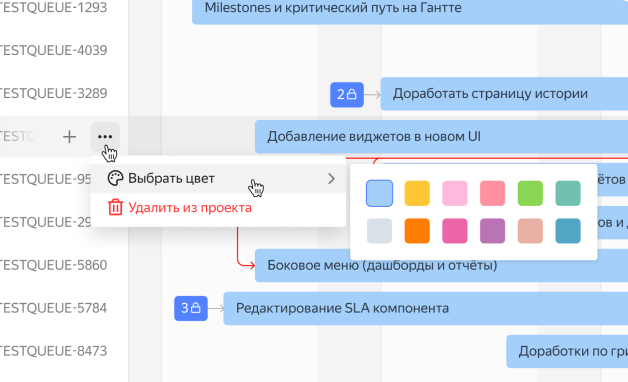Image resolution: width=628 pixels, height=382 pixels.
Task: Open the Доработать страницу истории task bar
Action: point(504,94)
